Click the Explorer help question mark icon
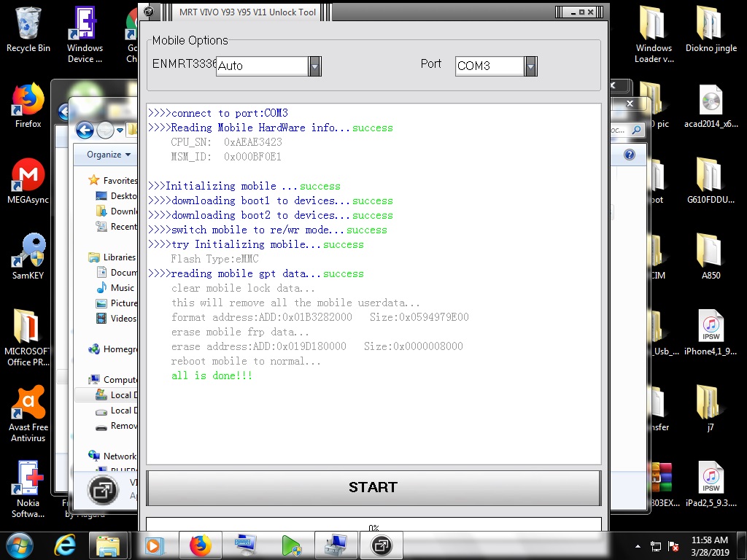This screenshot has height=560, width=747. coord(630,155)
